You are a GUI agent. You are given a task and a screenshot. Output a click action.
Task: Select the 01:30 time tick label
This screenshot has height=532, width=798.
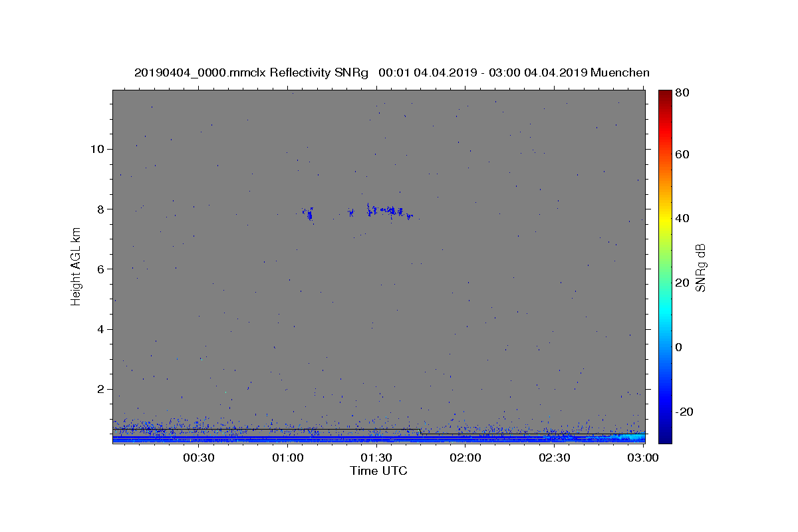point(376,458)
